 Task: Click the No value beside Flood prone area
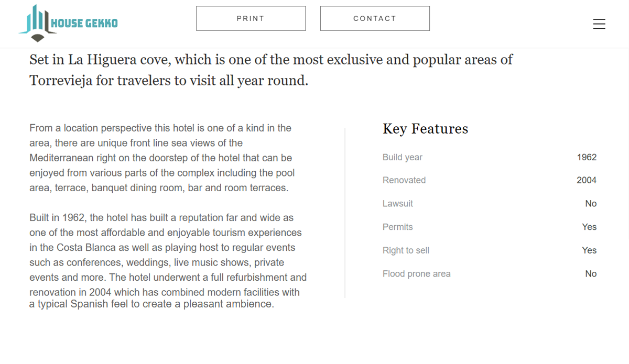(591, 274)
